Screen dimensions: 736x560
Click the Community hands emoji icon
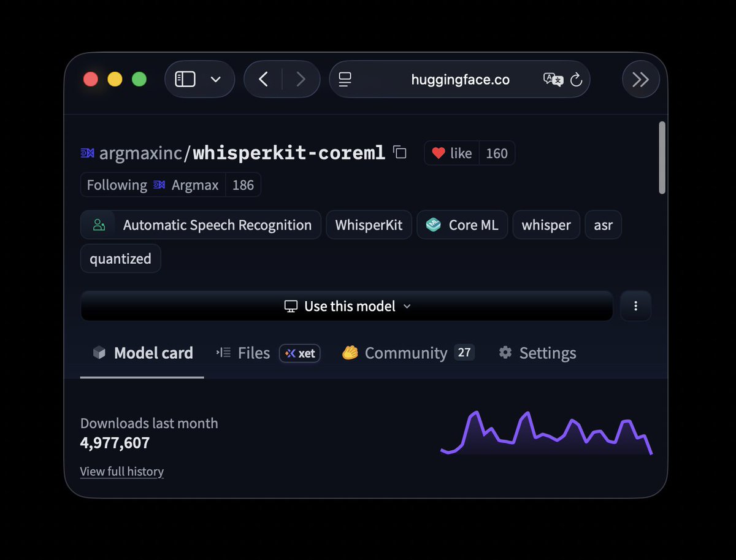[x=350, y=353]
